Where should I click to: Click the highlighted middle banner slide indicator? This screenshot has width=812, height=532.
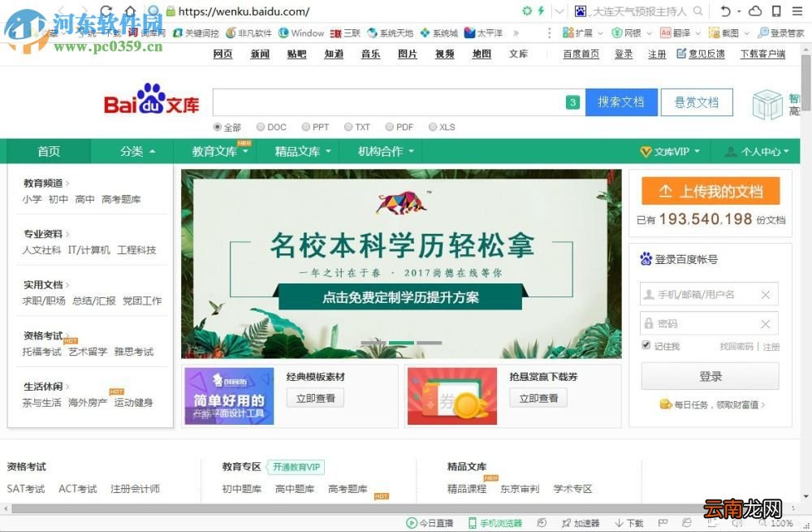click(401, 343)
